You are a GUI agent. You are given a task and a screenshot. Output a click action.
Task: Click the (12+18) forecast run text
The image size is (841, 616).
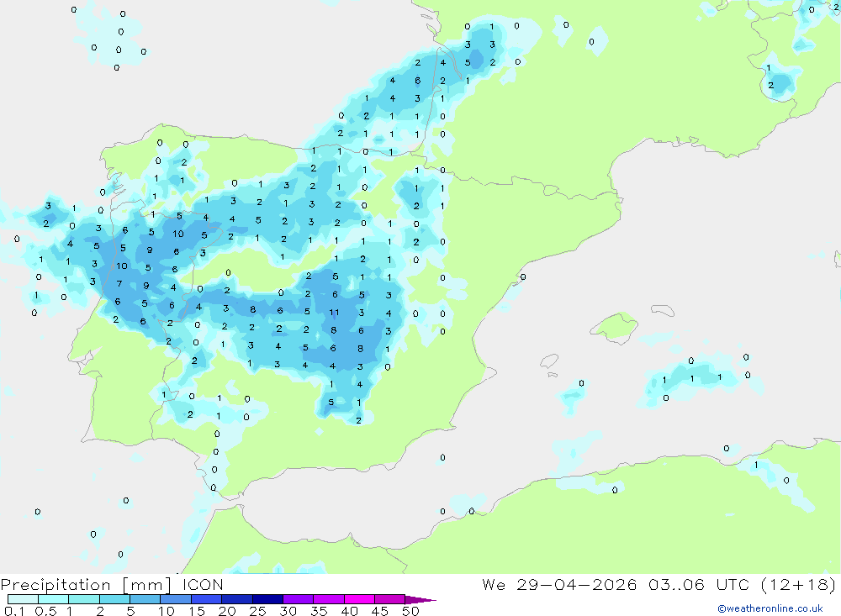pyautogui.click(x=798, y=585)
